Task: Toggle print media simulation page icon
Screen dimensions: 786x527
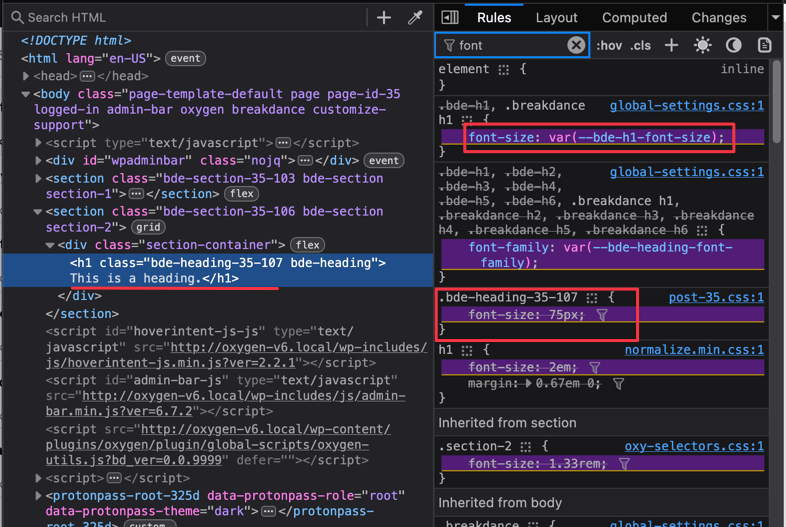Action: (x=765, y=45)
